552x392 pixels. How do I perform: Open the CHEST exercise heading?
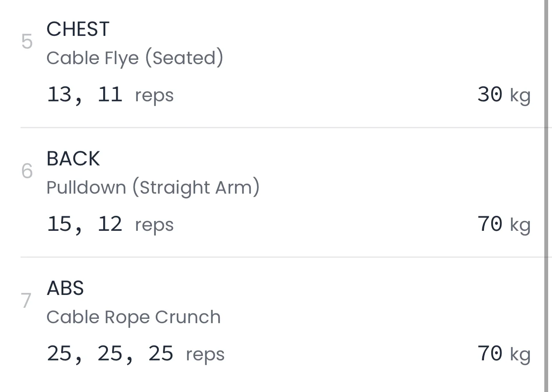click(x=78, y=29)
